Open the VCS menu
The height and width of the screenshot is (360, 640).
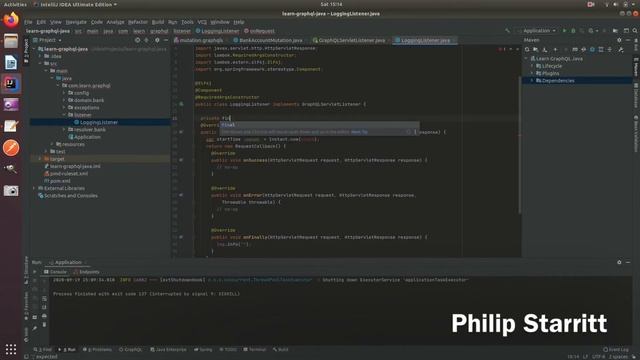(202, 22)
